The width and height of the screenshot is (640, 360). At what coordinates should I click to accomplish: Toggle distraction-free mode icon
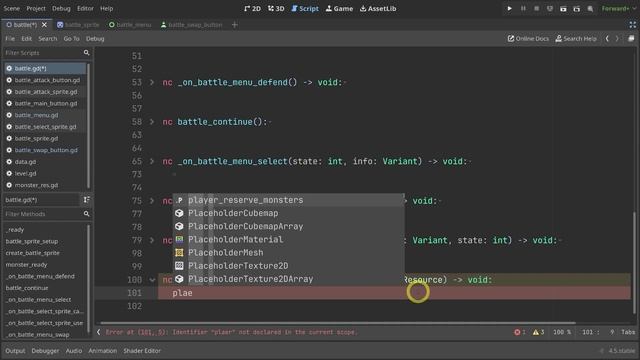click(633, 25)
